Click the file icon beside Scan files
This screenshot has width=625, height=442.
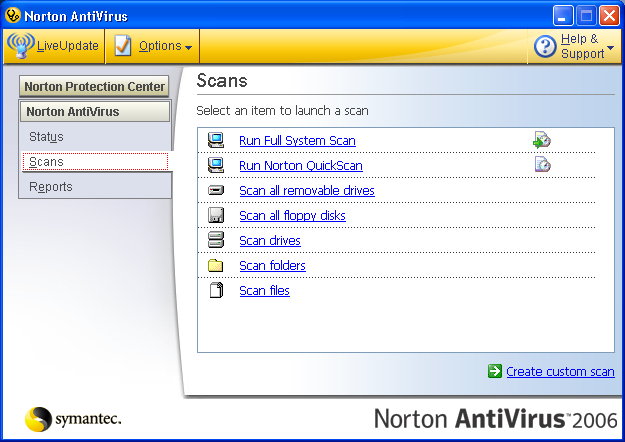[x=216, y=290]
